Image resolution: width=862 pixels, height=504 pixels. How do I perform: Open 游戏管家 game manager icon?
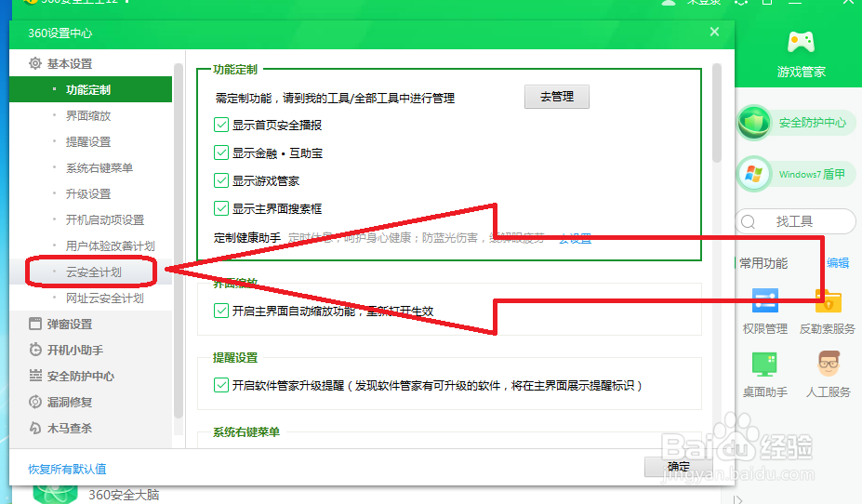click(x=801, y=43)
